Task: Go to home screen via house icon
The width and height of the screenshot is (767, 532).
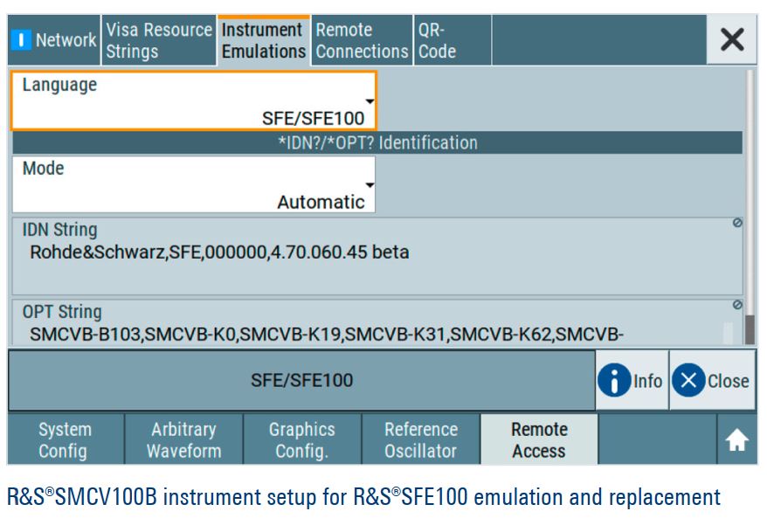Action: coord(736,439)
